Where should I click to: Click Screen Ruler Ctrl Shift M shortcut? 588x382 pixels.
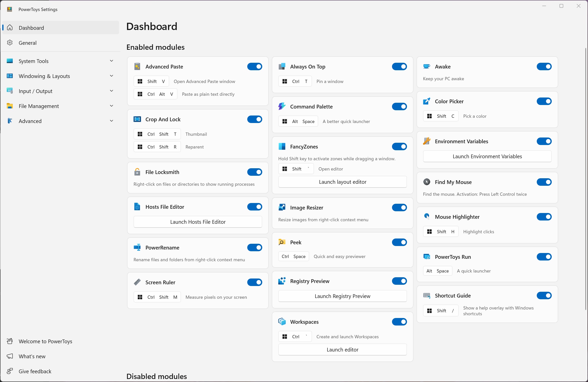(157, 297)
